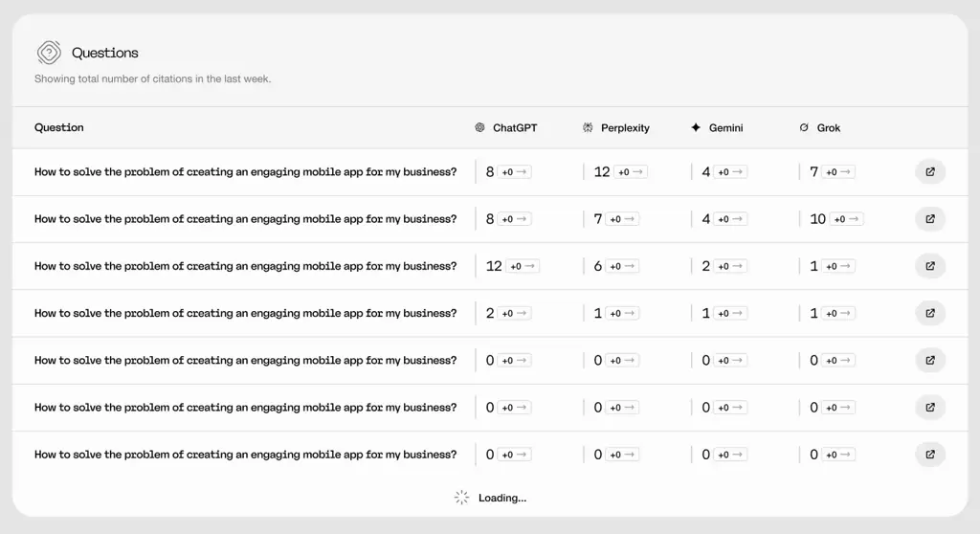Click the +0 badge beside Perplexity count 7

[623, 219]
